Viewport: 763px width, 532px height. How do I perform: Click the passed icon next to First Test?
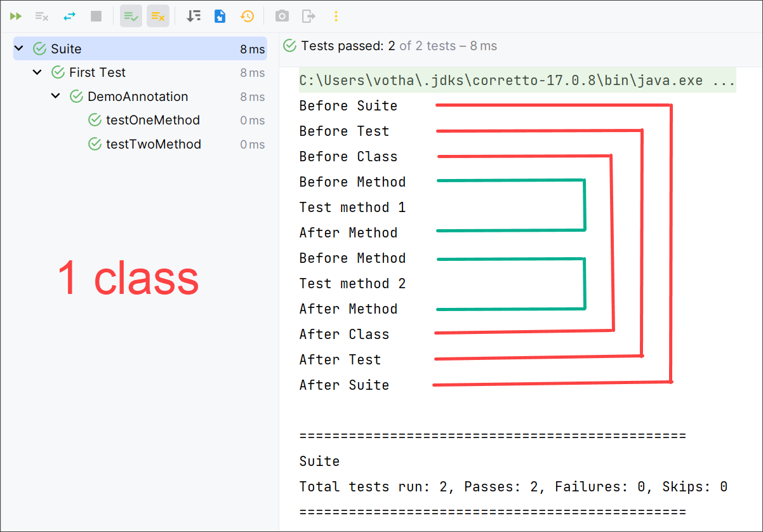tap(58, 72)
